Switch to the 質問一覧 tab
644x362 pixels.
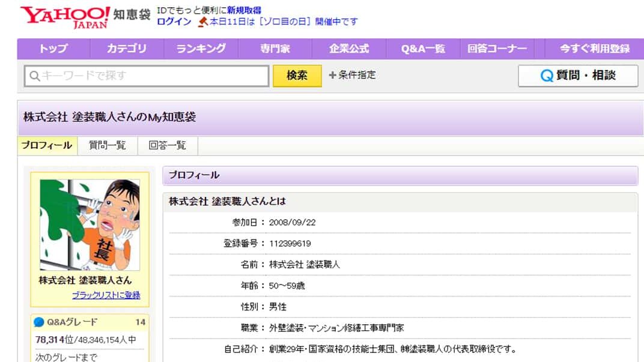click(107, 145)
